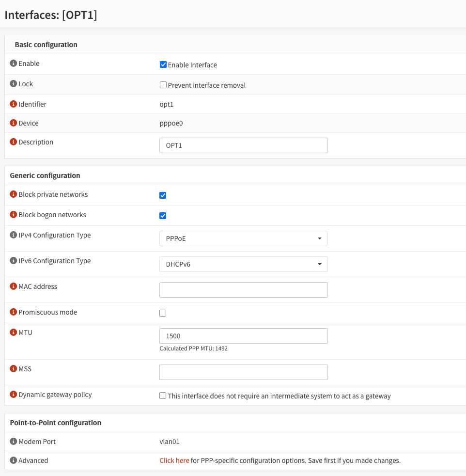Click the Description text field

coord(243,145)
